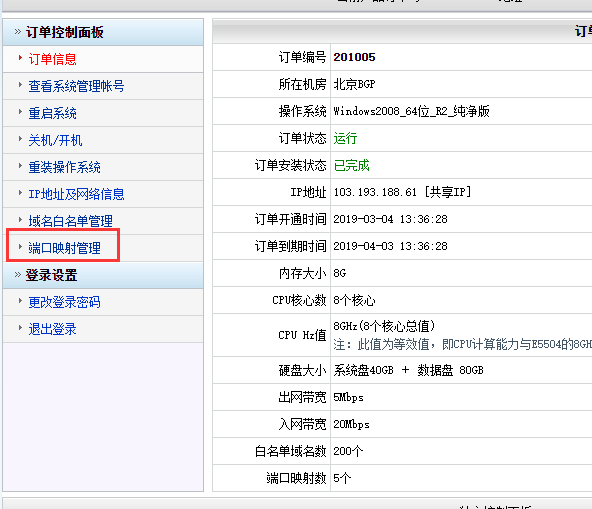592x509 pixels.
Task: Click Windows2008_64位_R2_纯净版 system value
Action: tap(411, 111)
